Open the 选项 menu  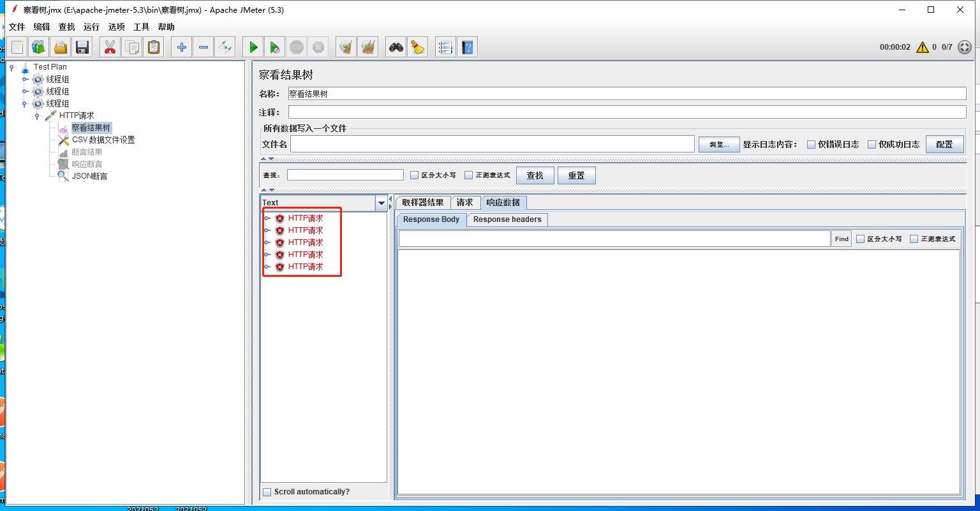[116, 27]
